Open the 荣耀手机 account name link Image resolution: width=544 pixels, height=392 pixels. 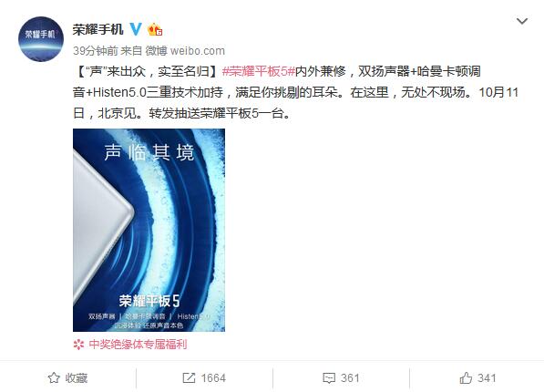98,29
